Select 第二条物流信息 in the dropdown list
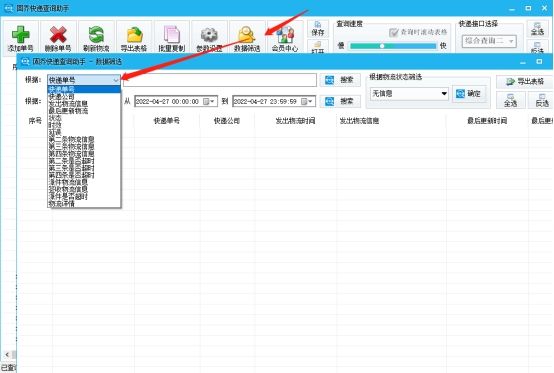 [84, 139]
